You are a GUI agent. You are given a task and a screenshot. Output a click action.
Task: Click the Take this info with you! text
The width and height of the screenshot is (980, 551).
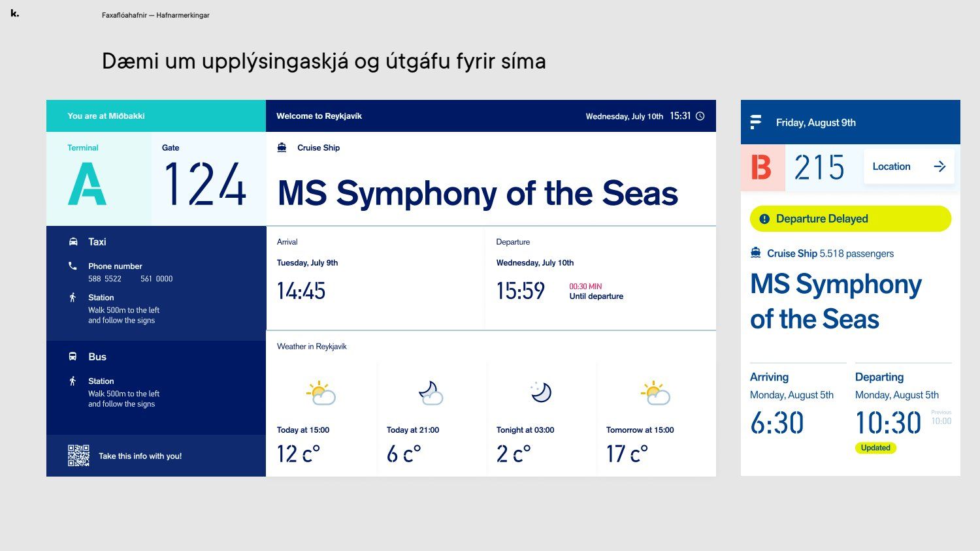tap(140, 456)
